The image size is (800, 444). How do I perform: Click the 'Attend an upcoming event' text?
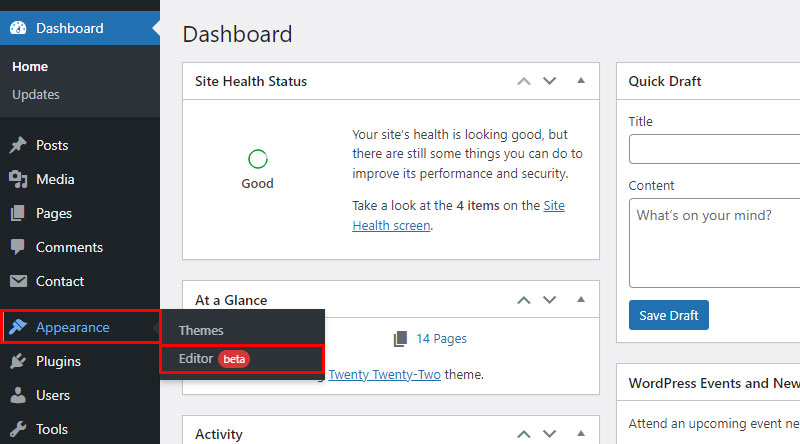point(714,424)
